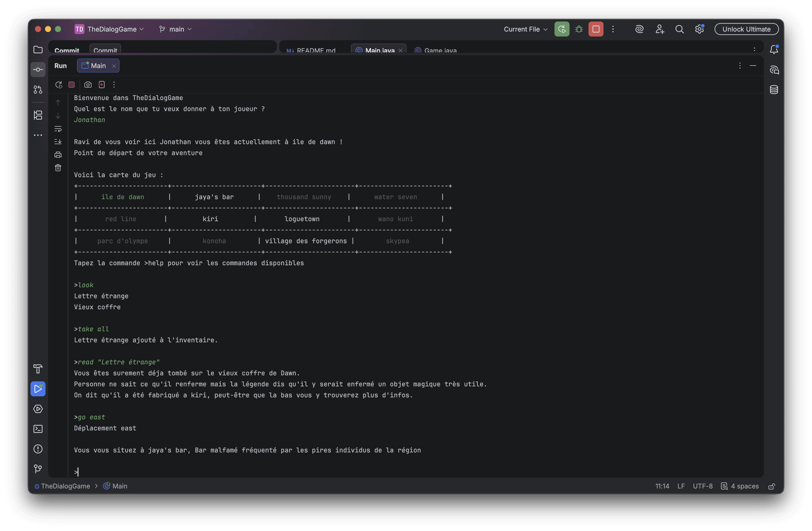Toggle soft-wrap in console
This screenshot has height=531, width=812.
tap(58, 129)
